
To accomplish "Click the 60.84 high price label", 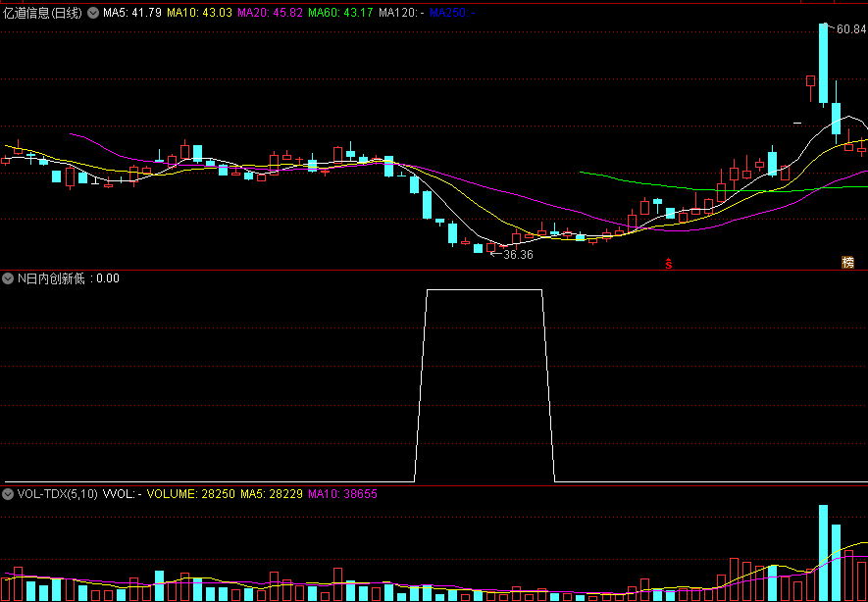I will (x=852, y=29).
